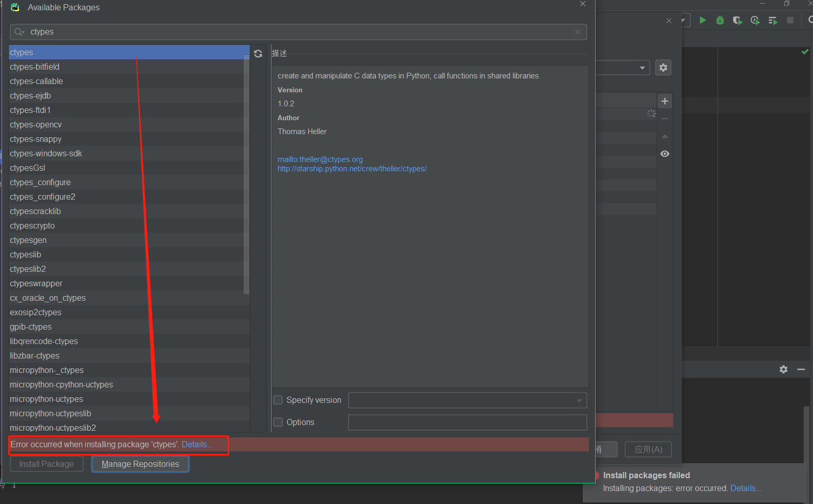Select ctypesgen package
The width and height of the screenshot is (813, 504).
coord(129,240)
